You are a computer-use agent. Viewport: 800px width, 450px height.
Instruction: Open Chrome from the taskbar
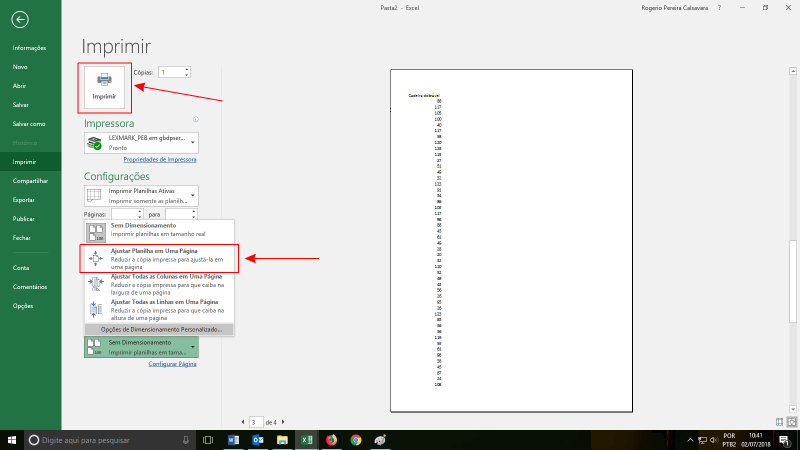point(356,439)
